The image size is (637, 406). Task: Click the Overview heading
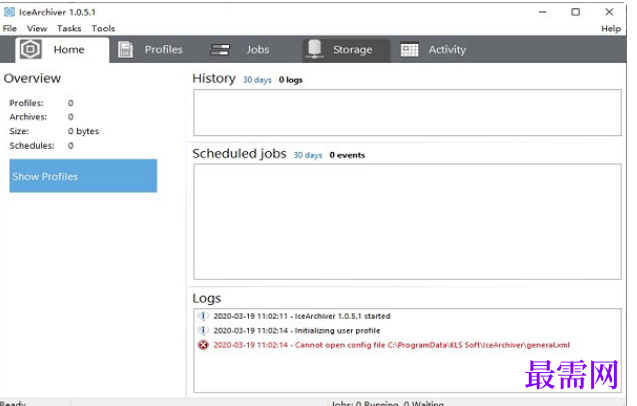tap(32, 78)
